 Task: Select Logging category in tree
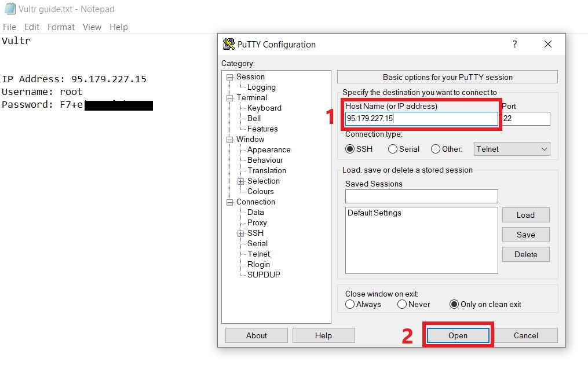[x=261, y=87]
